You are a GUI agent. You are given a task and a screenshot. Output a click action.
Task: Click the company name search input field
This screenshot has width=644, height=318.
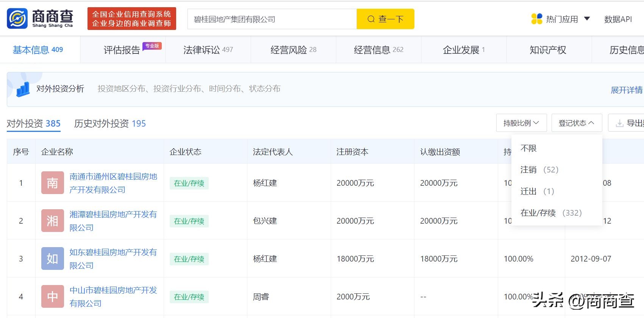(272, 19)
